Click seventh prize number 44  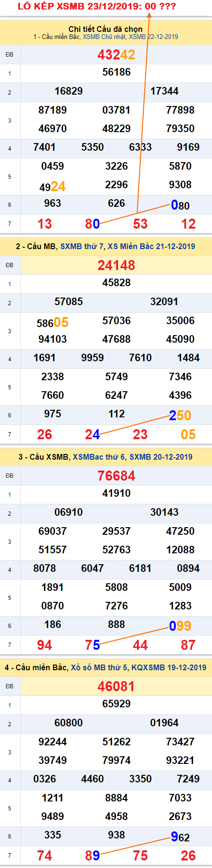tap(140, 645)
